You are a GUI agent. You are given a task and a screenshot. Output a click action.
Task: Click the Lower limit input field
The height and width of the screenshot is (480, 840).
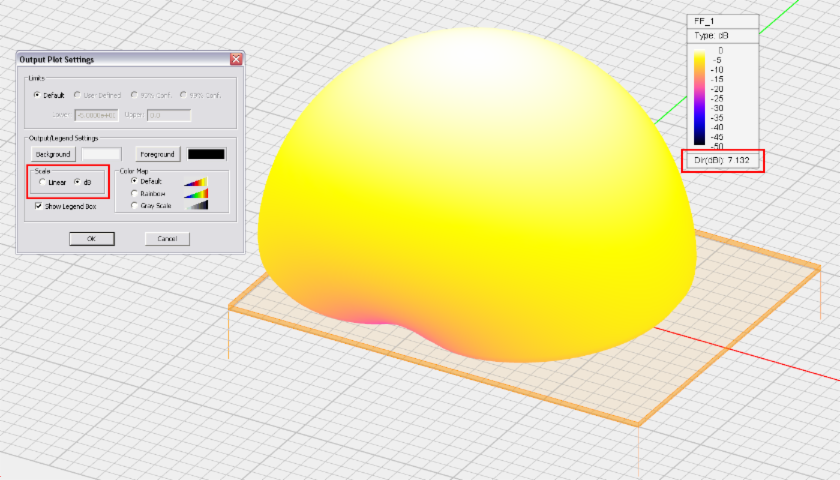click(x=95, y=115)
